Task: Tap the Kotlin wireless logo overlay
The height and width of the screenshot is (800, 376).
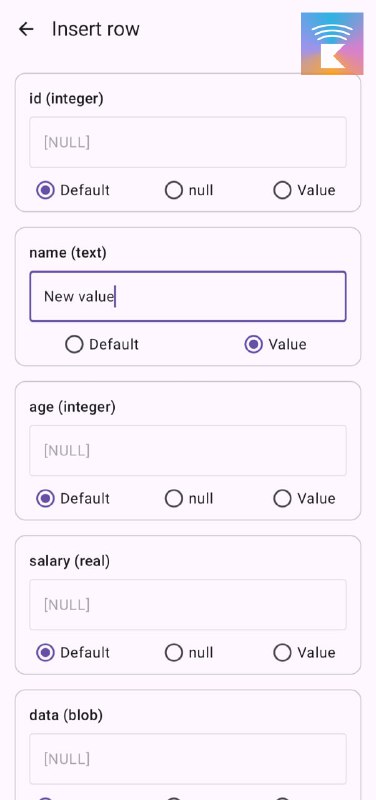Action: [332, 44]
